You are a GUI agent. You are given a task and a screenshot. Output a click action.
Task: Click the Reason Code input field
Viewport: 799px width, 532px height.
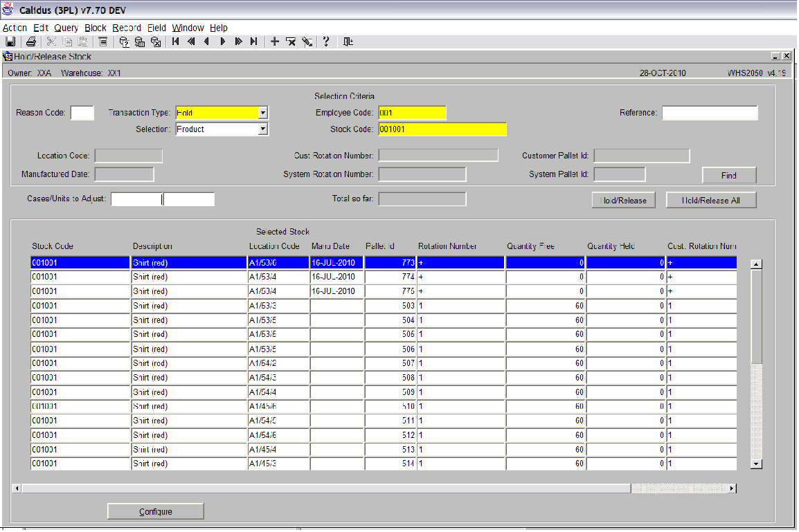pyautogui.click(x=82, y=113)
